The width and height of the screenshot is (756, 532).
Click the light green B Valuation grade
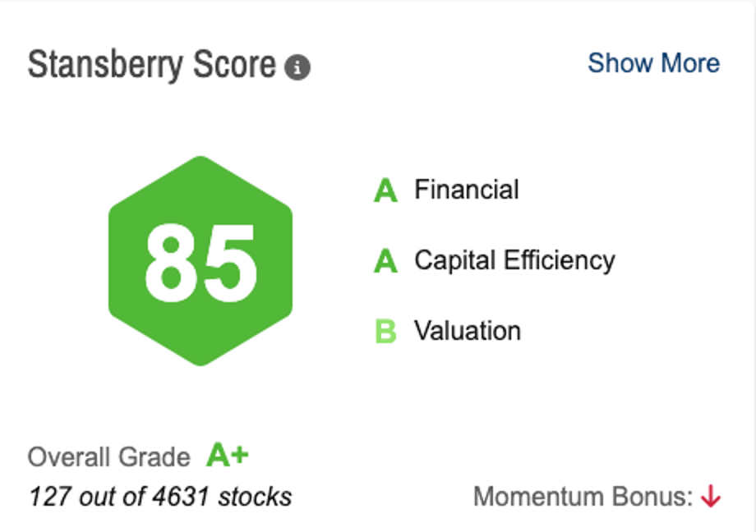pyautogui.click(x=385, y=332)
